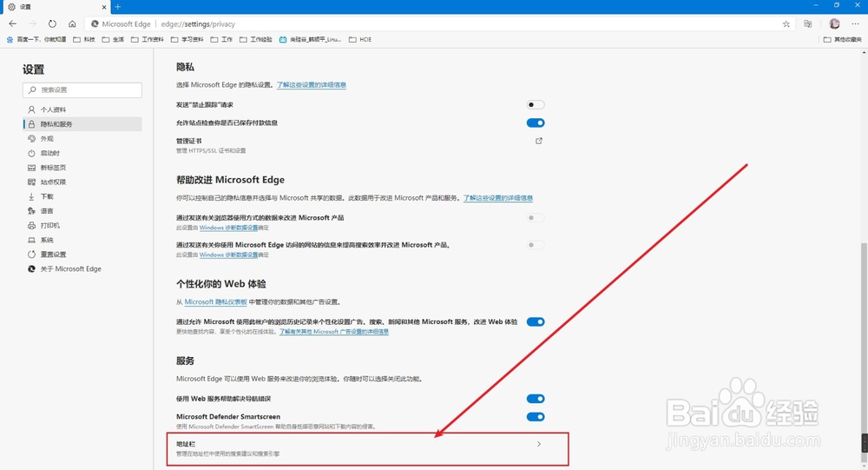The image size is (868, 470).
Task: Open the home page via house icon
Action: pyautogui.click(x=72, y=23)
